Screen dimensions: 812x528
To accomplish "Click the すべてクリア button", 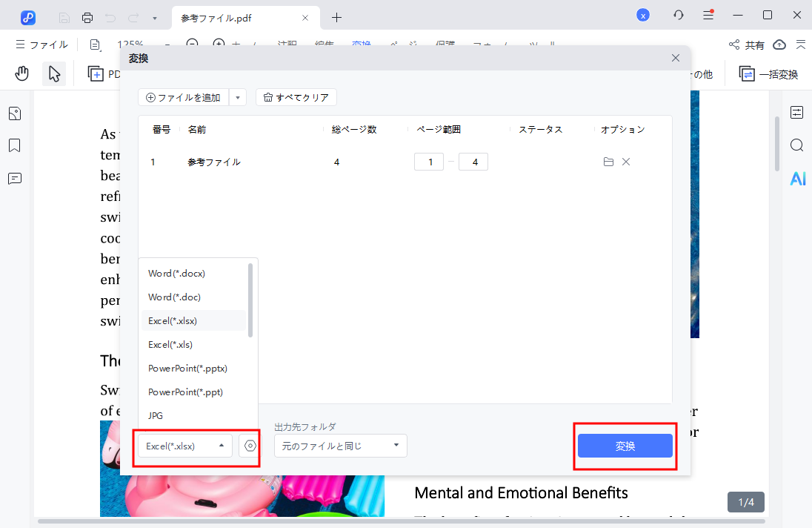I will pos(296,97).
